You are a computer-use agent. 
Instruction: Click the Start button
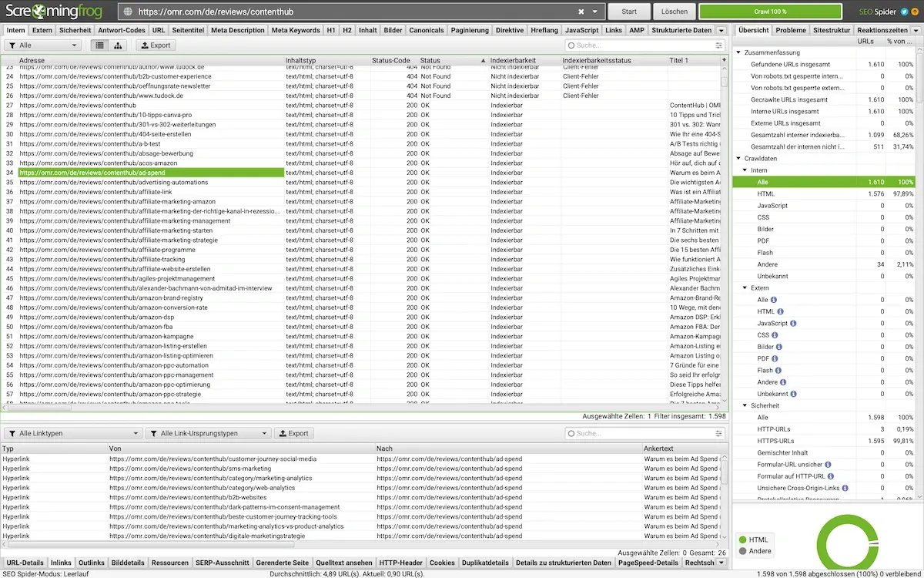click(x=629, y=12)
